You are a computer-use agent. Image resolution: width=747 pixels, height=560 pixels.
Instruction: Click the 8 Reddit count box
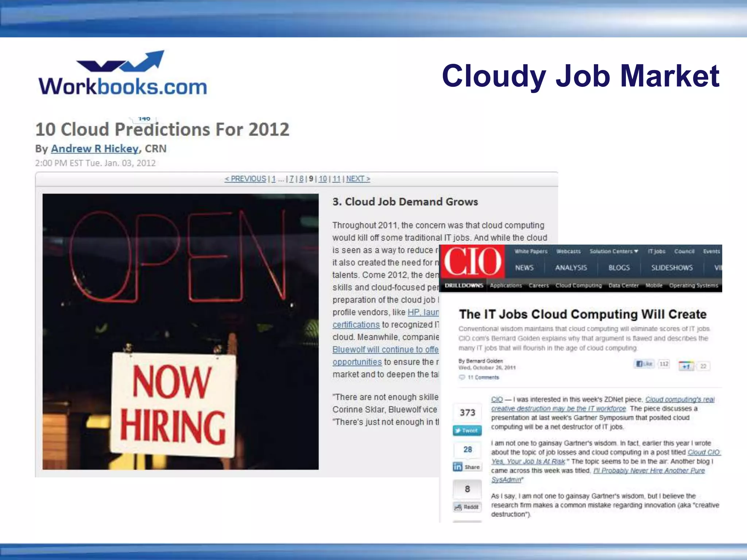pyautogui.click(x=467, y=489)
